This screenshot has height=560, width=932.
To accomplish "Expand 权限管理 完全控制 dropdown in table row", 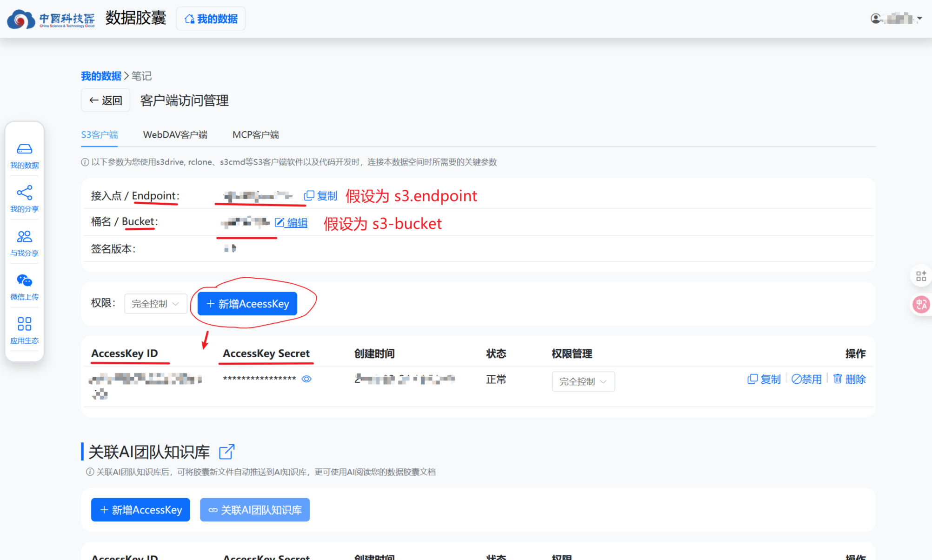I will pyautogui.click(x=583, y=381).
